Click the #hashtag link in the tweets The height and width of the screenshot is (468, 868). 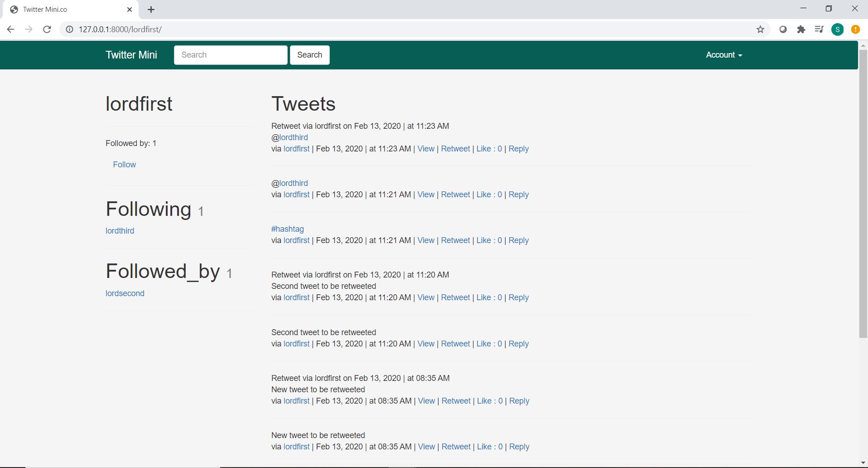(x=287, y=229)
